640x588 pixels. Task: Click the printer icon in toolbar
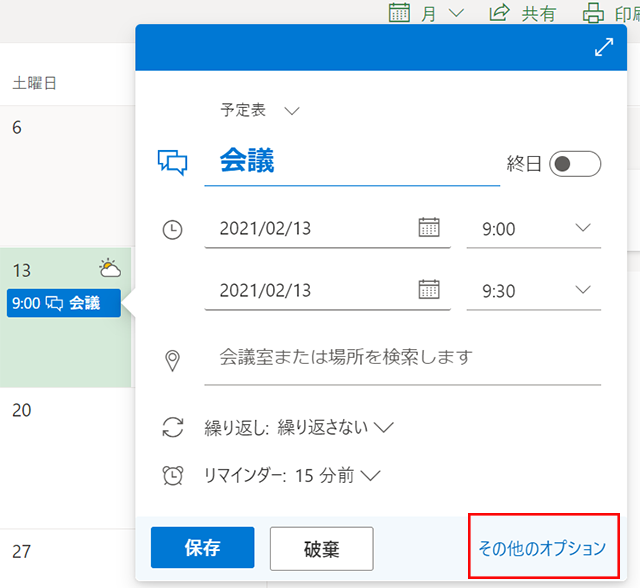[x=593, y=13]
